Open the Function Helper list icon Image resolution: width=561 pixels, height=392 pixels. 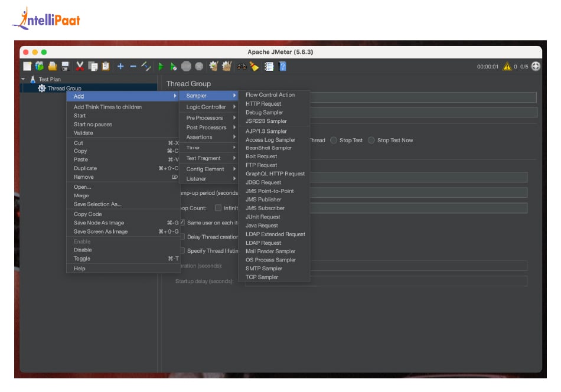[269, 66]
